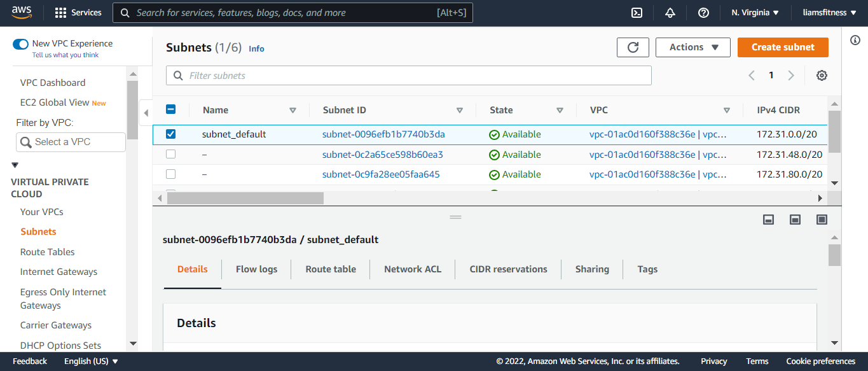Open AWS CloudShell icon in top bar
Screen dimensions: 868x371
point(637,13)
